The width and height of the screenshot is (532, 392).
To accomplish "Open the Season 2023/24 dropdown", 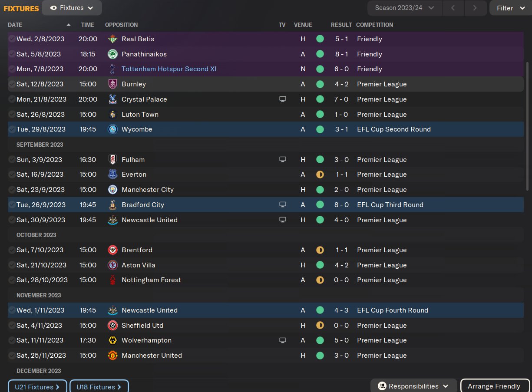I will pos(404,8).
